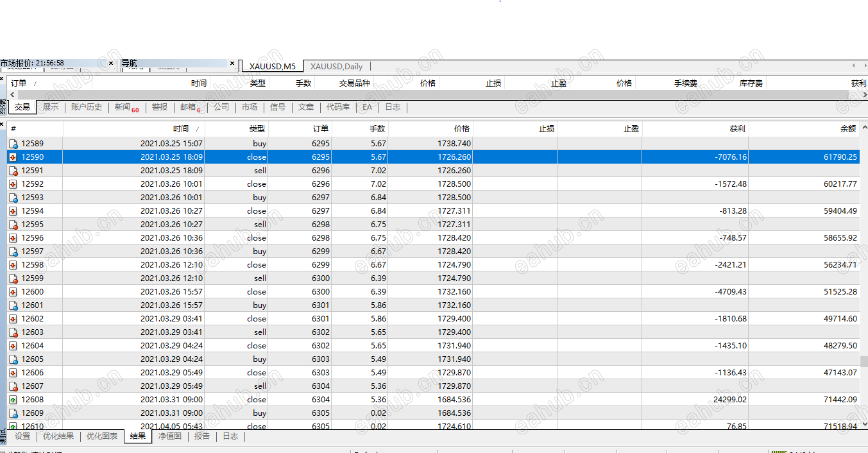Click the loss icon in row 12602
868x453 pixels.
click(12, 319)
